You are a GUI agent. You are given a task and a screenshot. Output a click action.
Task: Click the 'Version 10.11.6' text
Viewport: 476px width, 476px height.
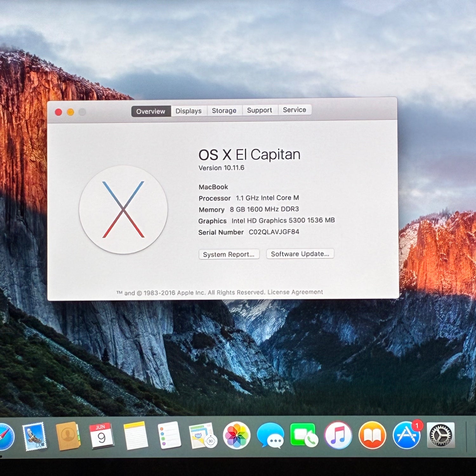[x=221, y=168]
